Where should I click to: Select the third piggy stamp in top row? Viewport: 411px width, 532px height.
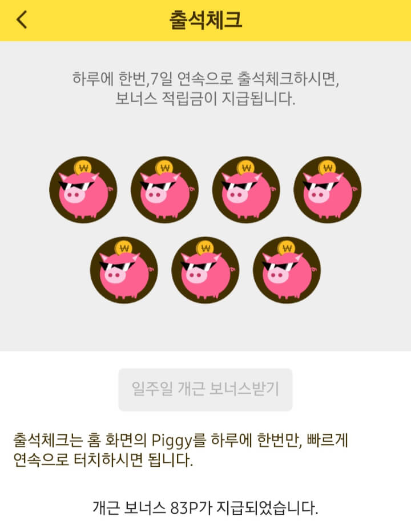click(246, 190)
